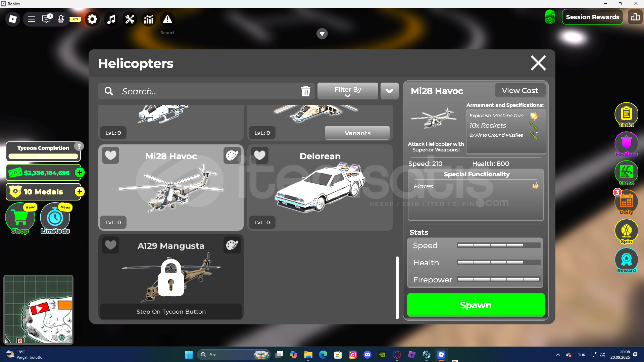Image resolution: width=644 pixels, height=362 pixels.
Task: Click the Explosive Machine Gun entry
Action: tap(503, 116)
